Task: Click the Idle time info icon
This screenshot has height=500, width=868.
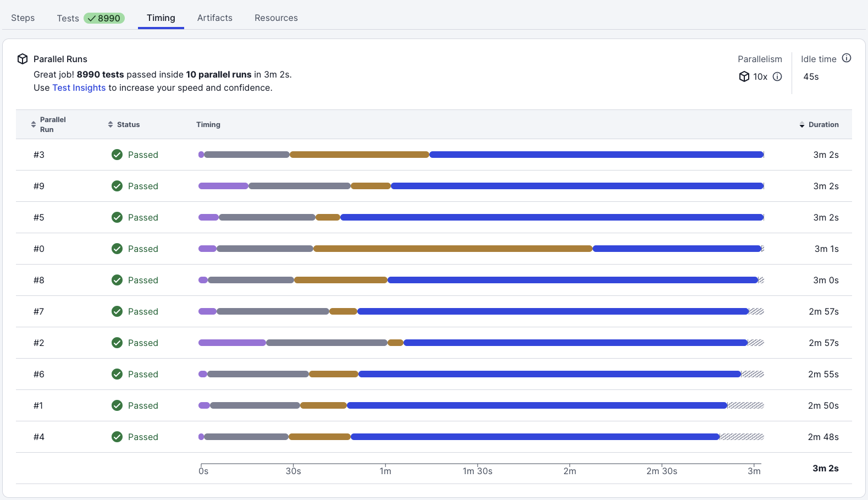Action: pos(847,58)
